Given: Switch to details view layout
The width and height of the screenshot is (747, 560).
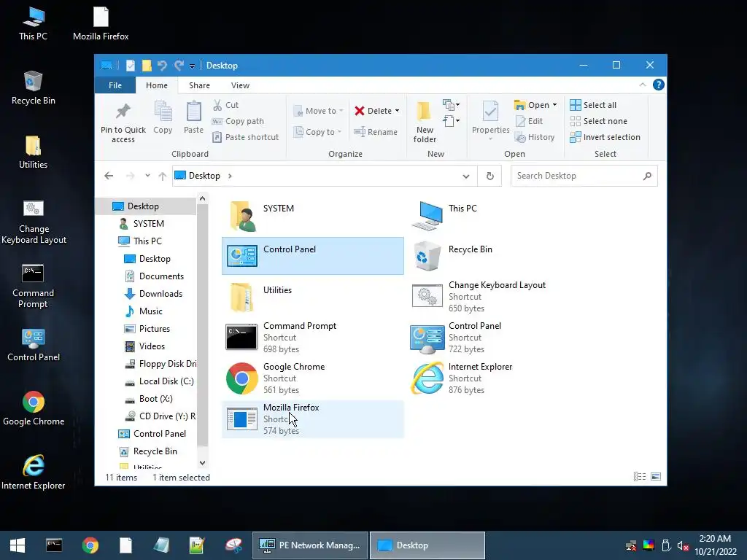Looking at the screenshot, I should 640,477.
